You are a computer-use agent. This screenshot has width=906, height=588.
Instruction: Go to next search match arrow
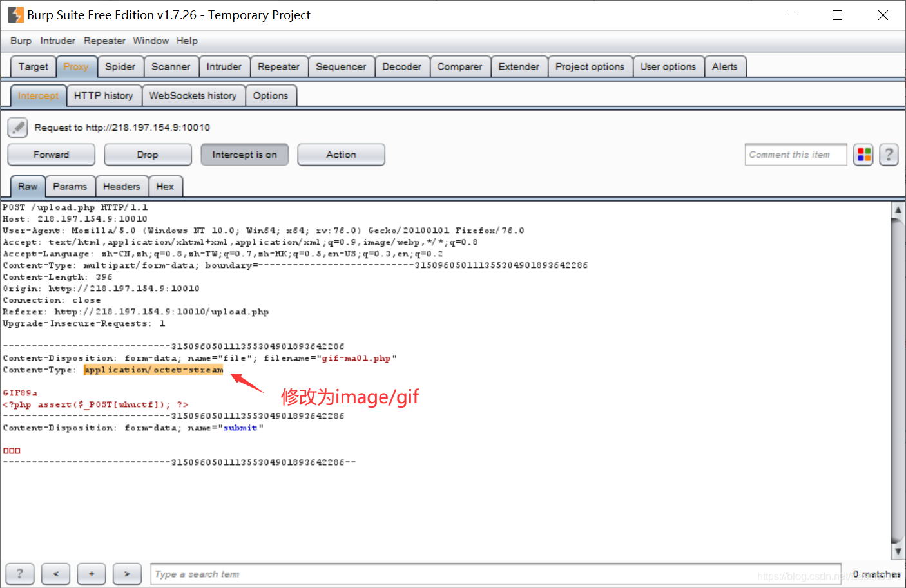(x=127, y=574)
